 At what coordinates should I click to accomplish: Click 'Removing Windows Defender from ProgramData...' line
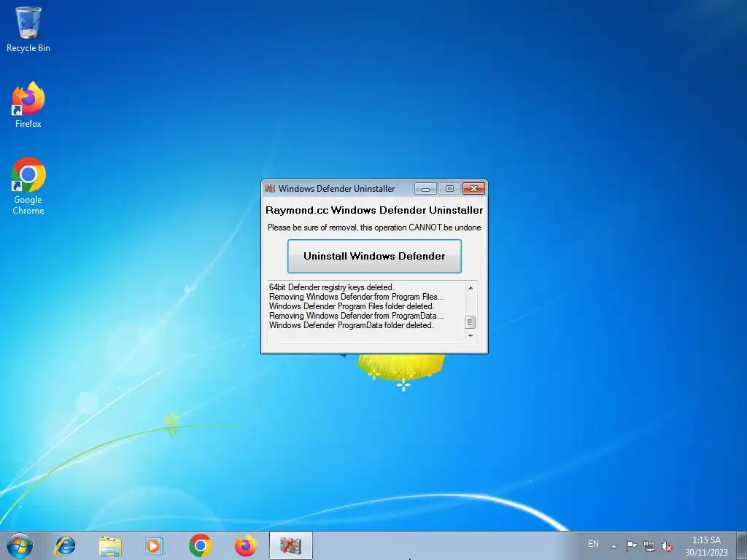pos(356,316)
